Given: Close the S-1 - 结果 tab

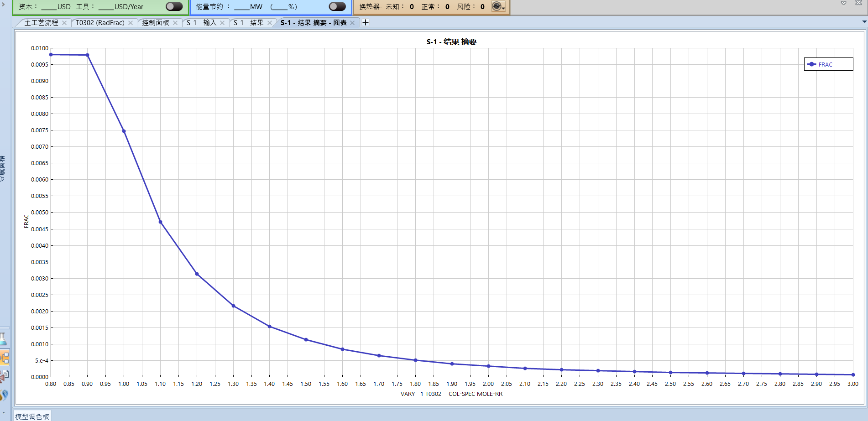Looking at the screenshot, I should (270, 23).
